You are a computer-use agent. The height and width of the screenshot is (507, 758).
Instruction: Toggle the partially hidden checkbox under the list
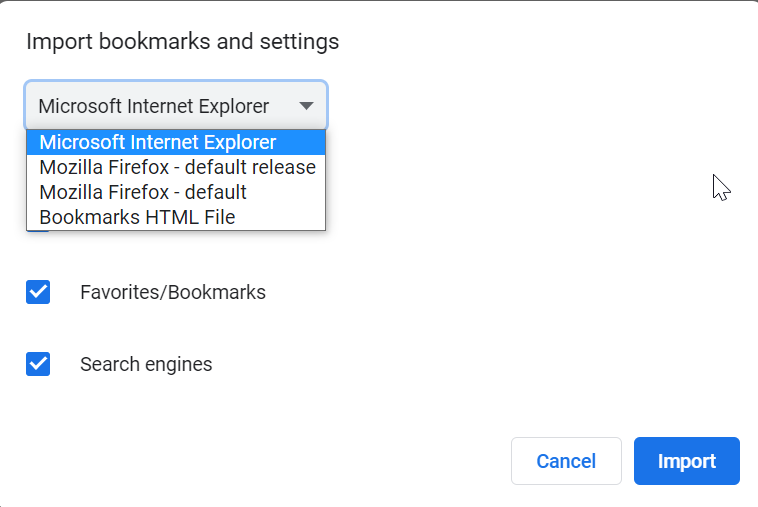pos(38,231)
